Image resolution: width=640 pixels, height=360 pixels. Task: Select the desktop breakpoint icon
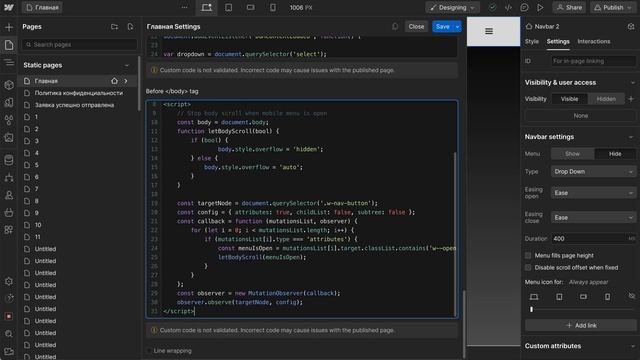(207, 7)
